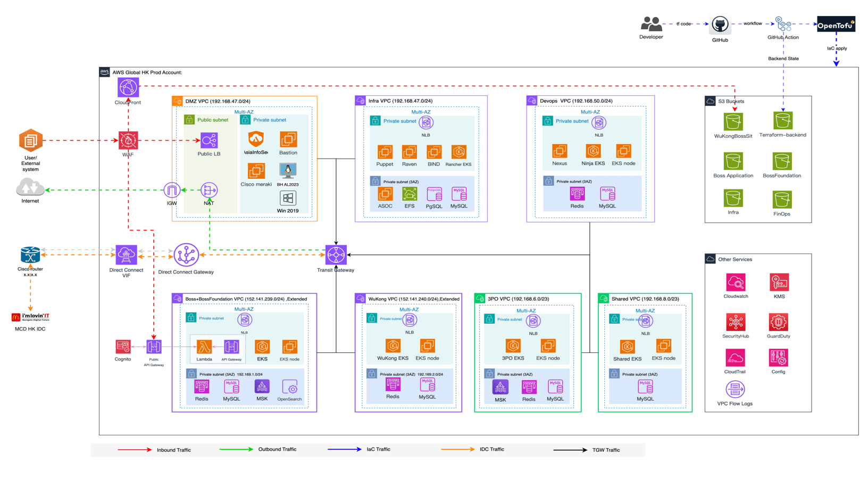Click the "Backend State" label

[783, 59]
